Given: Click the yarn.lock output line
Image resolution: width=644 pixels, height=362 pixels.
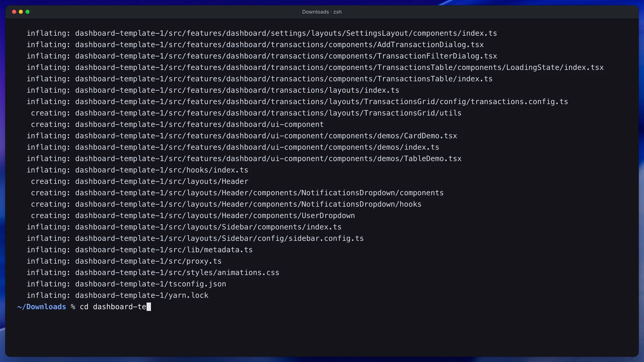Looking at the screenshot, I should (x=117, y=295).
